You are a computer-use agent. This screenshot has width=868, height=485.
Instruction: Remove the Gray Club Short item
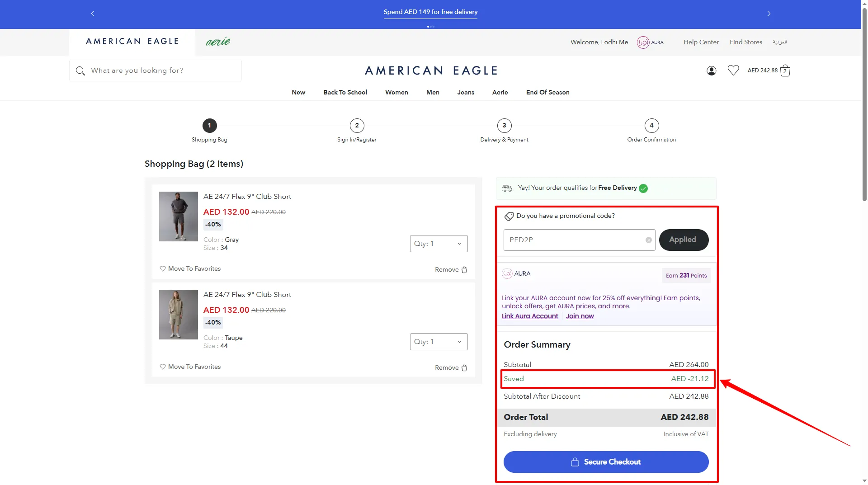click(x=451, y=269)
